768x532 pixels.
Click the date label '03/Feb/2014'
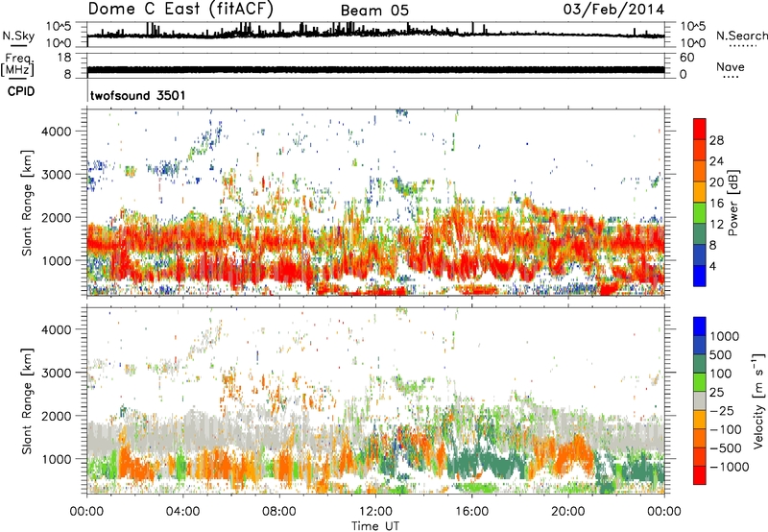[613, 10]
